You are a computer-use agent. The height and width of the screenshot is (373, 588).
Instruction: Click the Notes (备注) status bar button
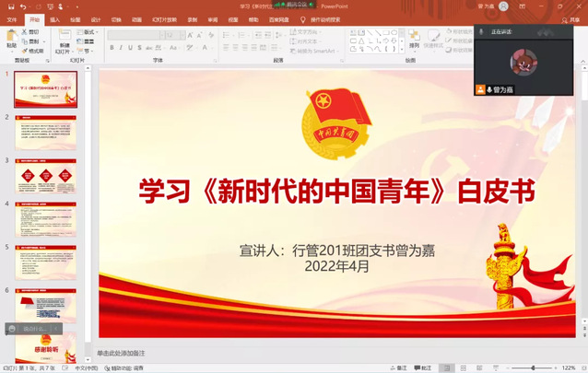(398, 368)
